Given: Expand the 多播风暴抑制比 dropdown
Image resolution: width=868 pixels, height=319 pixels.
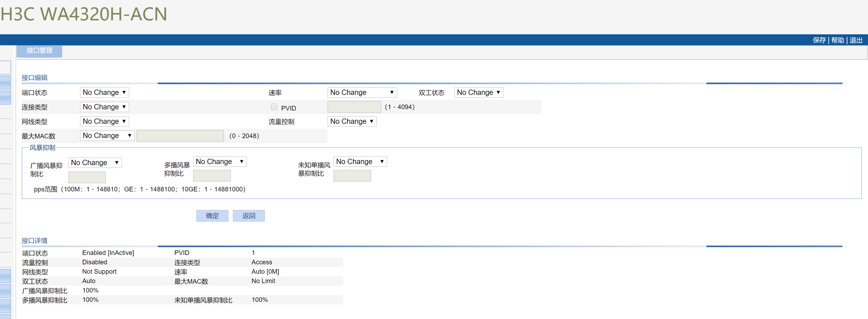Looking at the screenshot, I should point(219,162).
